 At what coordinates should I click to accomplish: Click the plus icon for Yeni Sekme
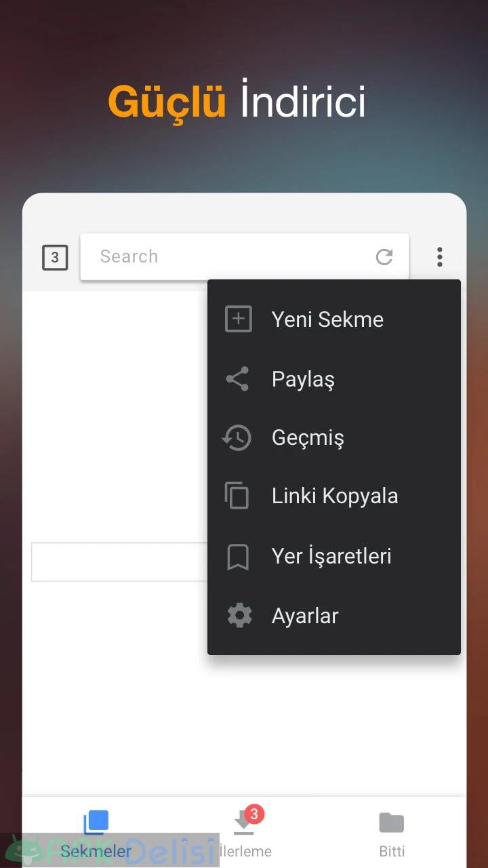[x=238, y=319]
